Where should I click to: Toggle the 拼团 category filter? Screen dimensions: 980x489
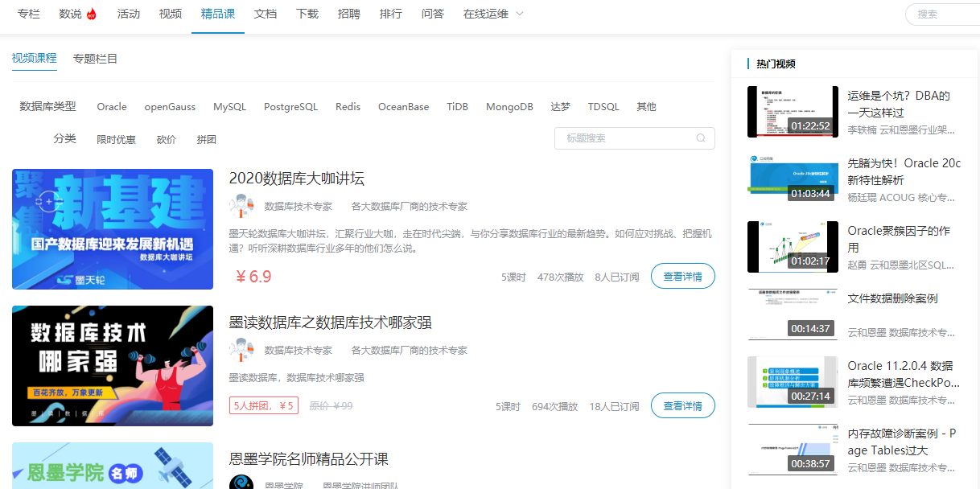207,138
